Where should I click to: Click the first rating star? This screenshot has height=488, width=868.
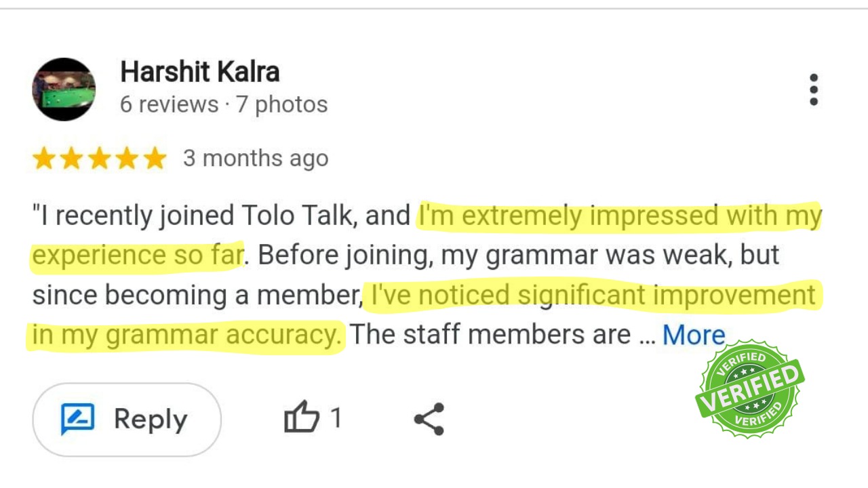point(44,159)
